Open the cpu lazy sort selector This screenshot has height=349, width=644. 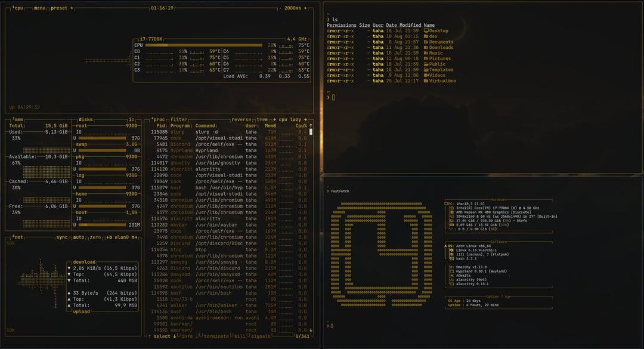(x=290, y=119)
